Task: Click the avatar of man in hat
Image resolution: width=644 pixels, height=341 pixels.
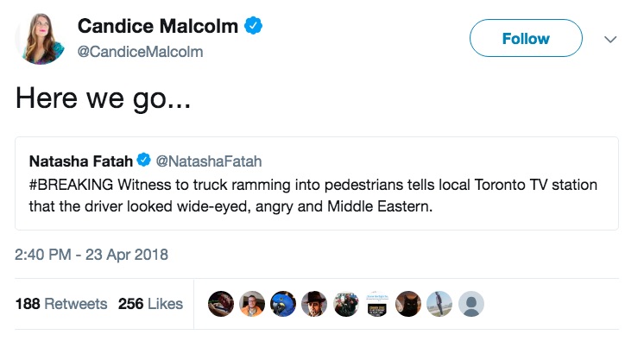Action: (x=314, y=304)
